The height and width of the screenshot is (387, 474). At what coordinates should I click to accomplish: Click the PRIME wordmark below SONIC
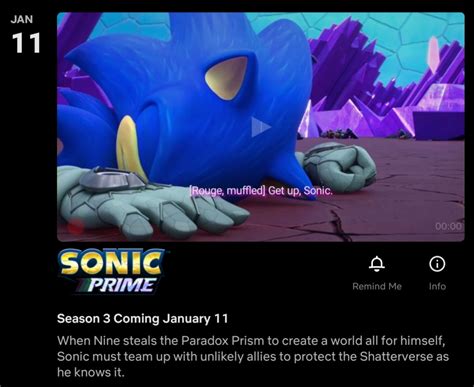click(121, 285)
